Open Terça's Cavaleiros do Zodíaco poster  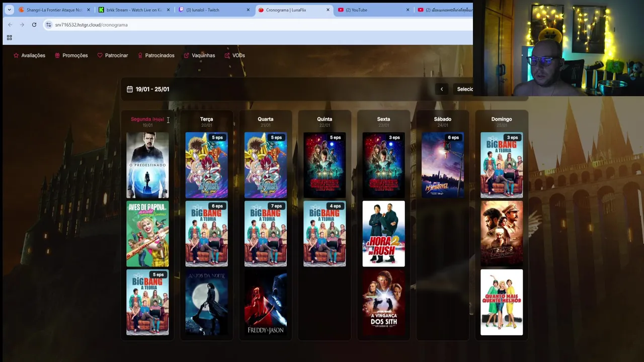pyautogui.click(x=206, y=165)
